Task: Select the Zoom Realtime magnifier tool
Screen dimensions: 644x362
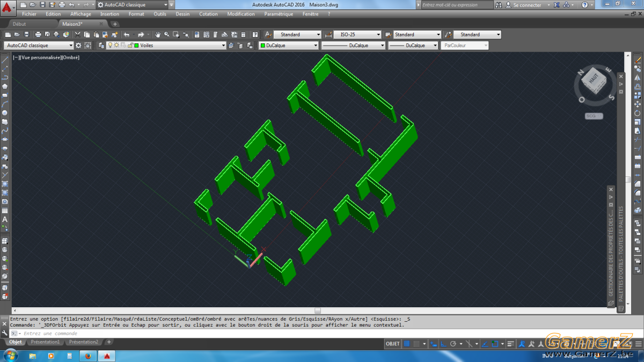Action: (167, 34)
